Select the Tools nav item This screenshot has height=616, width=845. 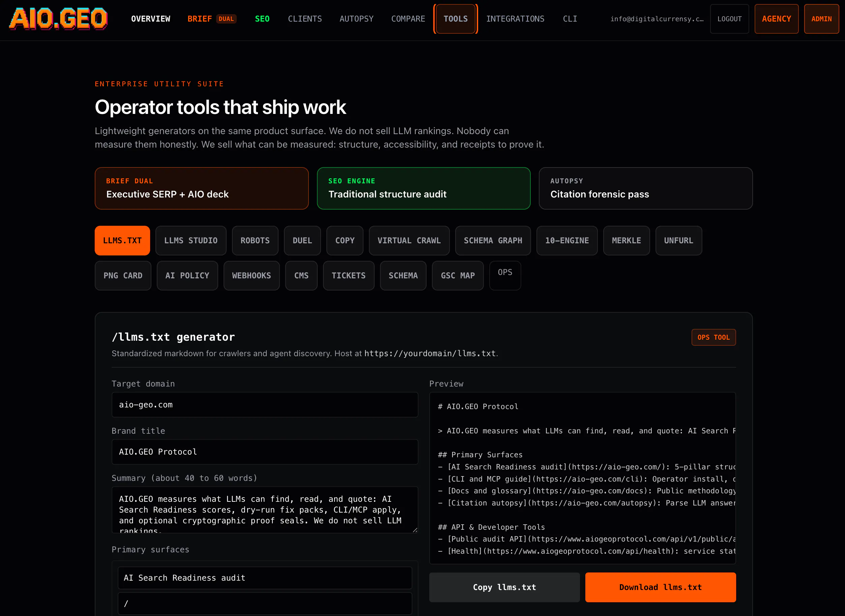click(x=456, y=19)
